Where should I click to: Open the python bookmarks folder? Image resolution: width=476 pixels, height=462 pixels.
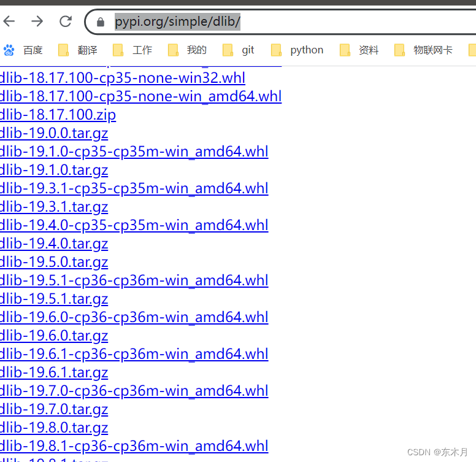297,50
